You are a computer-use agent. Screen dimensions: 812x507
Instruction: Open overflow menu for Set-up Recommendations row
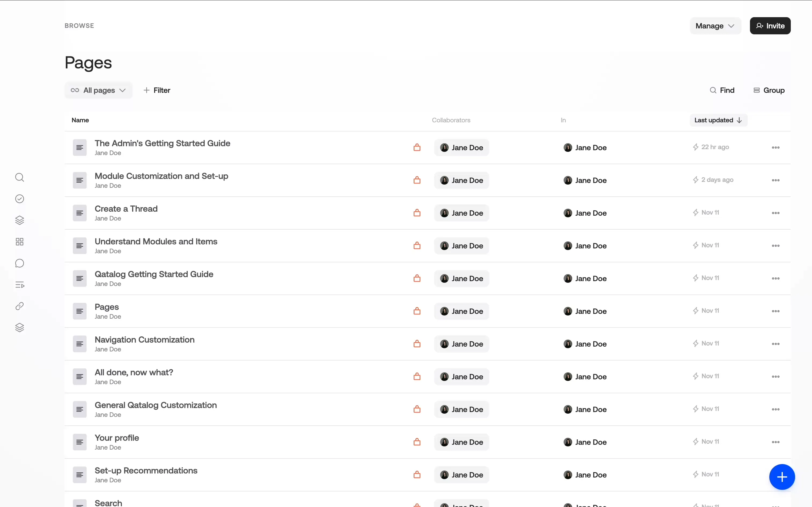pos(776,475)
